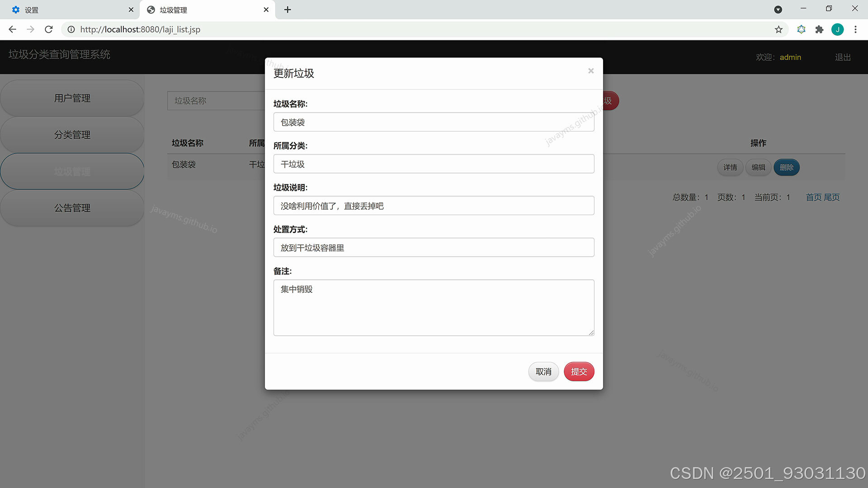Open the green J profile avatar
The width and height of the screenshot is (868, 488).
click(x=837, y=29)
